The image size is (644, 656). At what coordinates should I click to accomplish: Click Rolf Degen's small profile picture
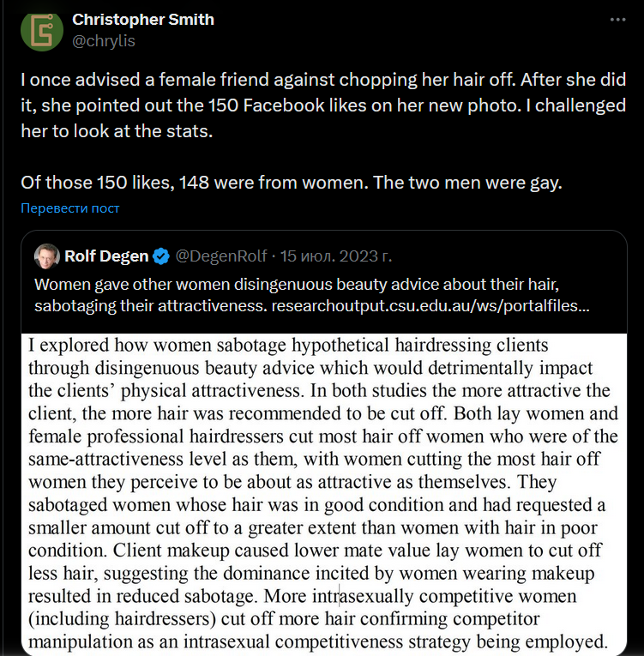click(47, 256)
